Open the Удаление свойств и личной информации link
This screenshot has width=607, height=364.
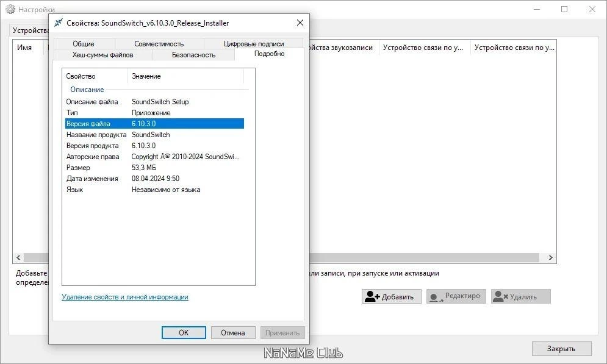pyautogui.click(x=124, y=297)
